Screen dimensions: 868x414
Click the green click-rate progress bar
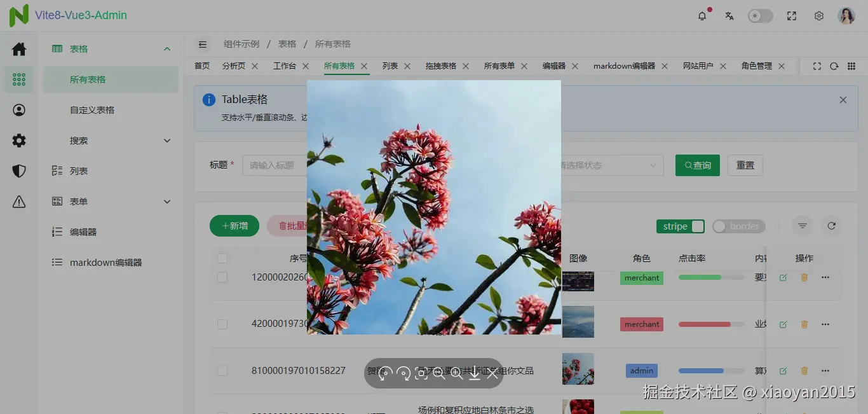(x=711, y=277)
